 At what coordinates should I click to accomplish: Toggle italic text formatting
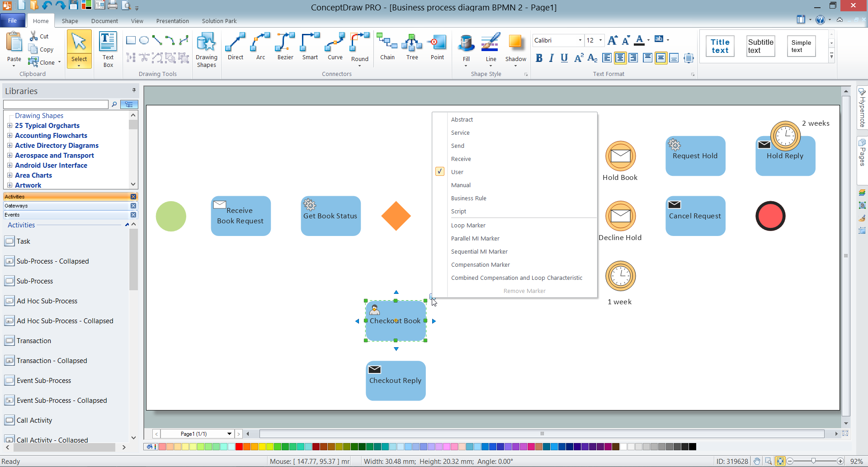tap(552, 58)
